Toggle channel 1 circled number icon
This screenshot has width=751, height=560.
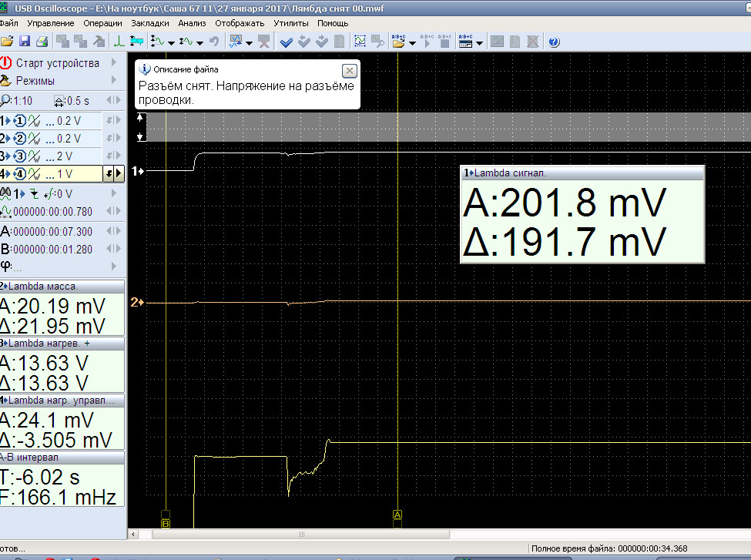[x=20, y=121]
